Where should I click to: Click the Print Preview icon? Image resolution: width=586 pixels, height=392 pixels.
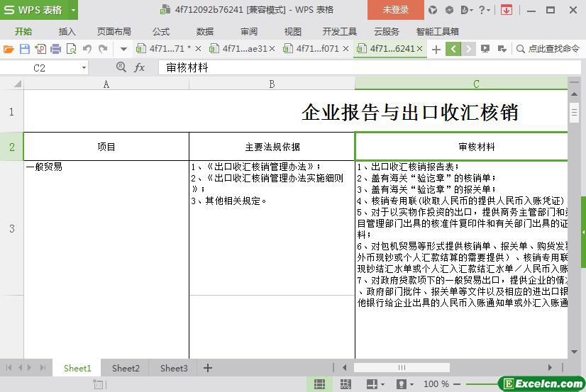click(71, 49)
